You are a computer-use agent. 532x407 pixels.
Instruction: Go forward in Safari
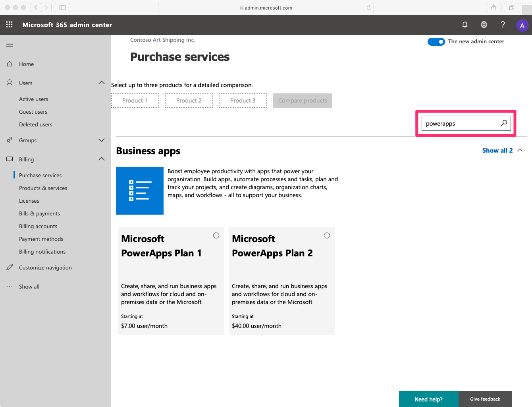point(46,7)
